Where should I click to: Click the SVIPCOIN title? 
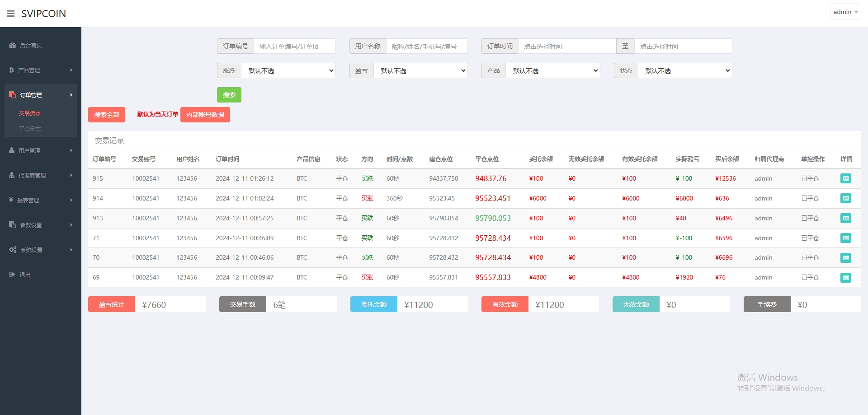(43, 14)
